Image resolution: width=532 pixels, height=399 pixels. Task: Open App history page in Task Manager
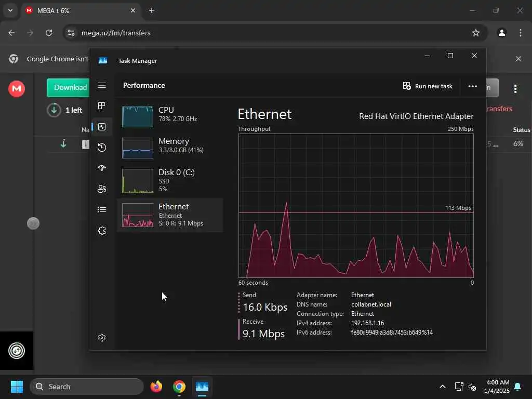coord(102,148)
